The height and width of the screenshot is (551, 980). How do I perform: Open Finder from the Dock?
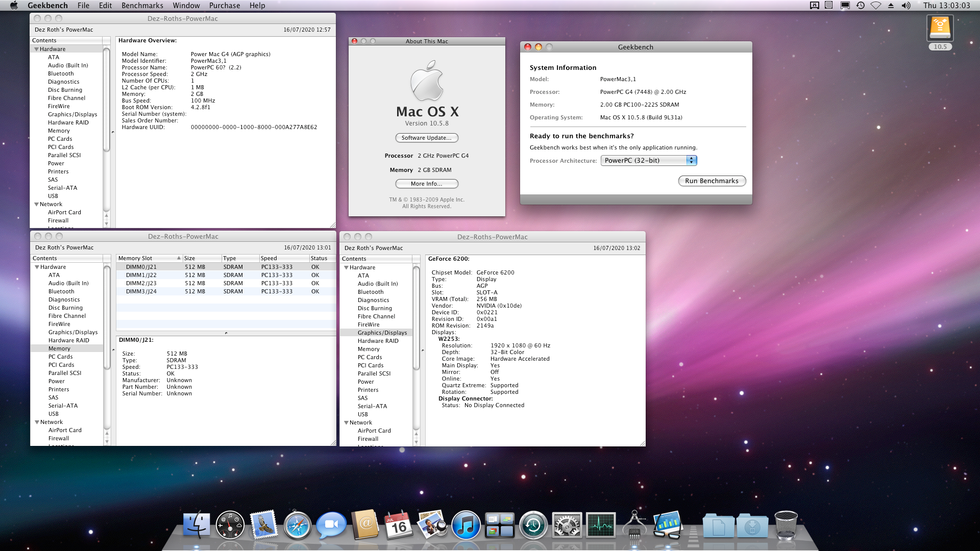[x=197, y=525]
